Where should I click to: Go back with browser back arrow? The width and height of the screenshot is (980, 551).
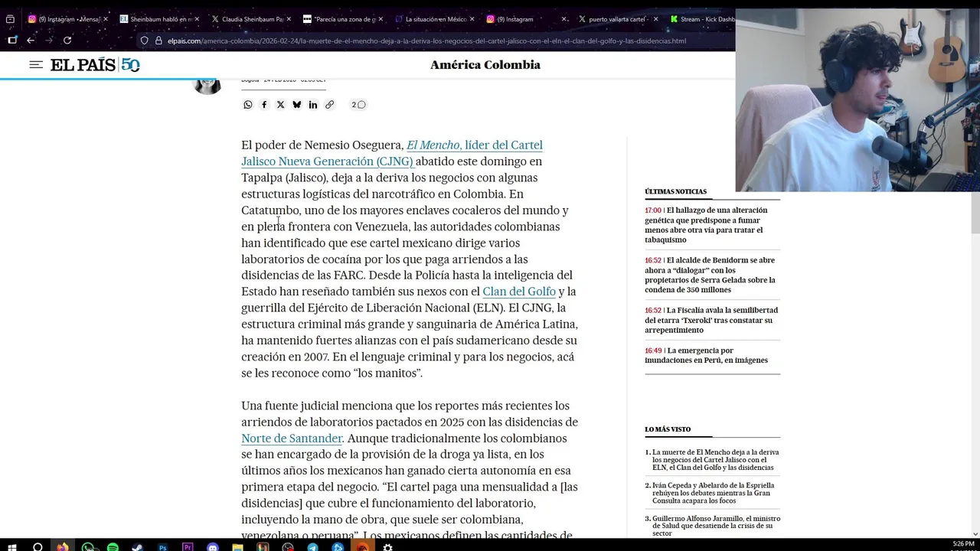pyautogui.click(x=31, y=41)
